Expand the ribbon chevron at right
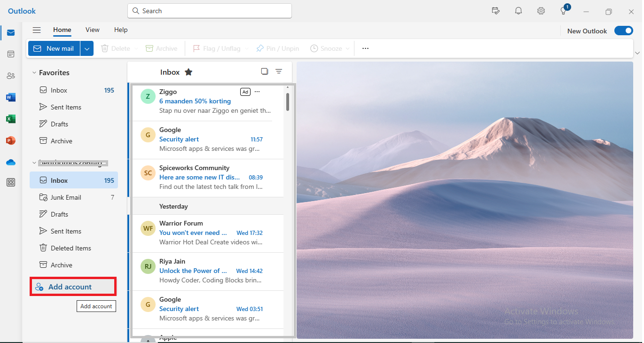The width and height of the screenshot is (644, 343). pos(637,53)
